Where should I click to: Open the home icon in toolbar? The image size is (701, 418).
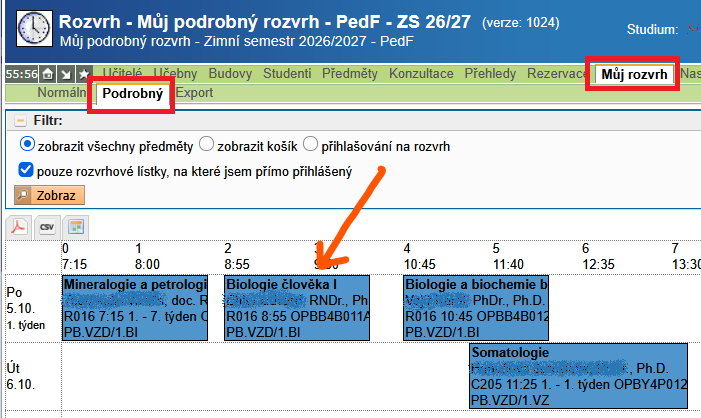[47, 74]
